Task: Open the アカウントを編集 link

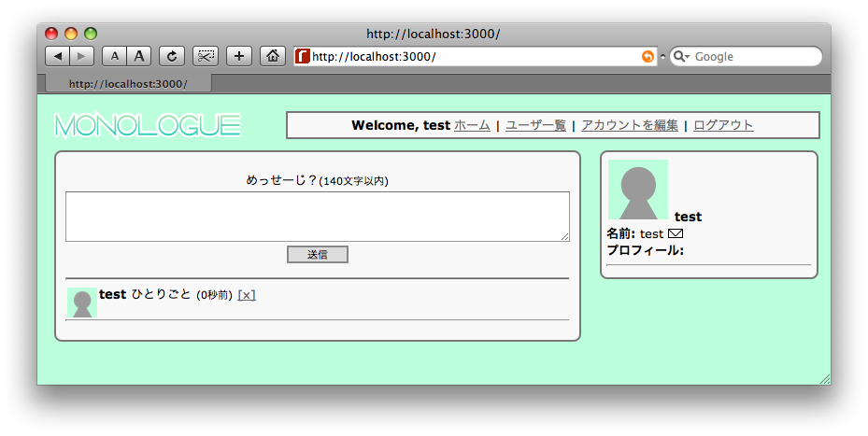Action: coord(630,125)
